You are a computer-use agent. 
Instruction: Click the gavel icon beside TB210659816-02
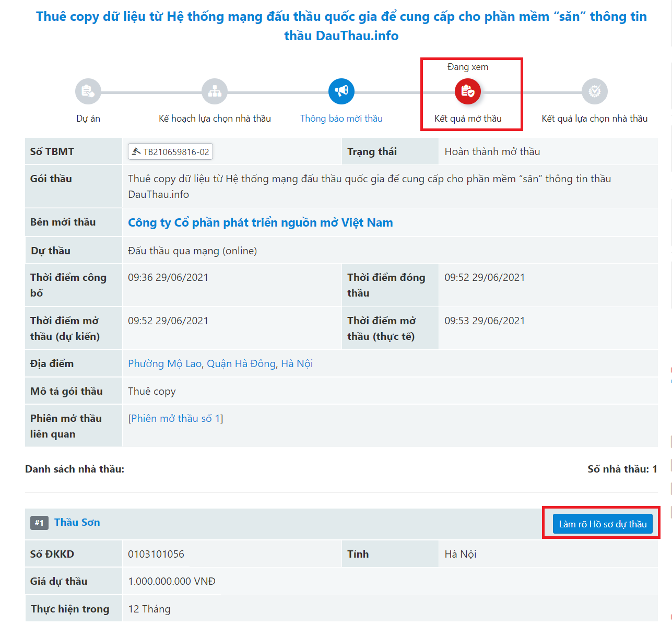(x=136, y=152)
